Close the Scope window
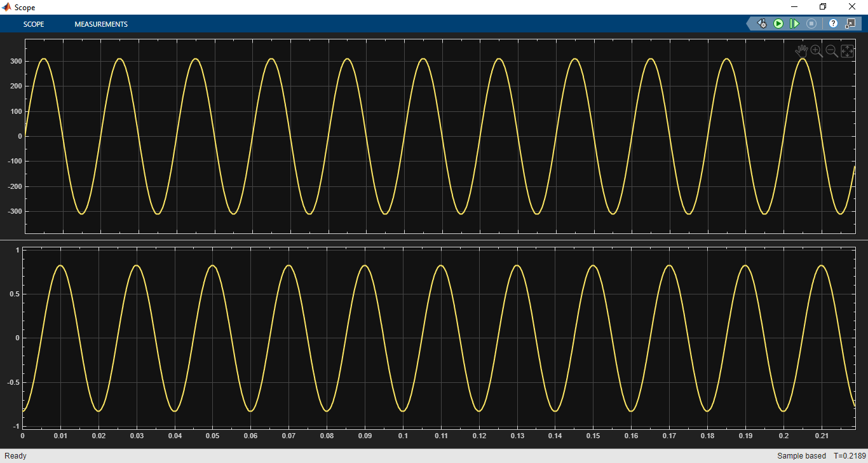 [x=852, y=7]
